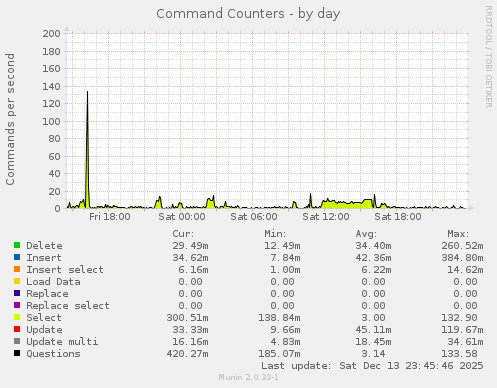
Task: Click the Delete current value 29.49m
Action: tap(190, 246)
